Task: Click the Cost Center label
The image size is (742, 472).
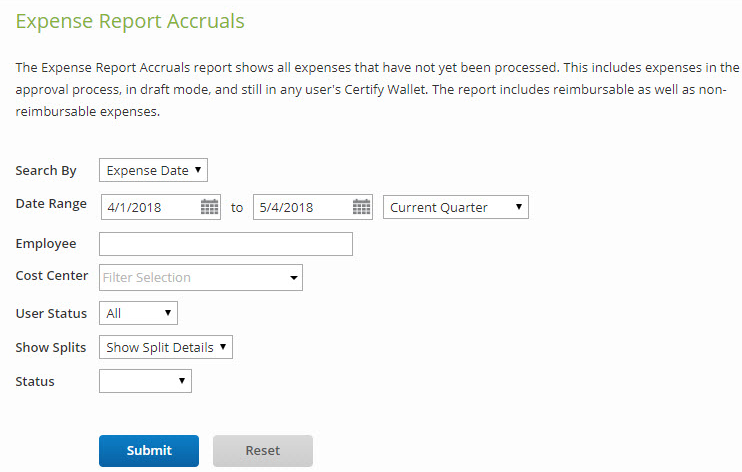Action: click(x=52, y=275)
